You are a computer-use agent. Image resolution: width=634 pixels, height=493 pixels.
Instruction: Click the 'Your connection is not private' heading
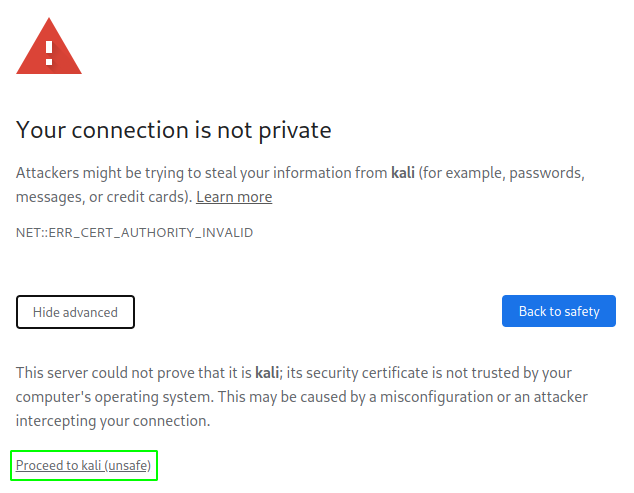tap(173, 130)
